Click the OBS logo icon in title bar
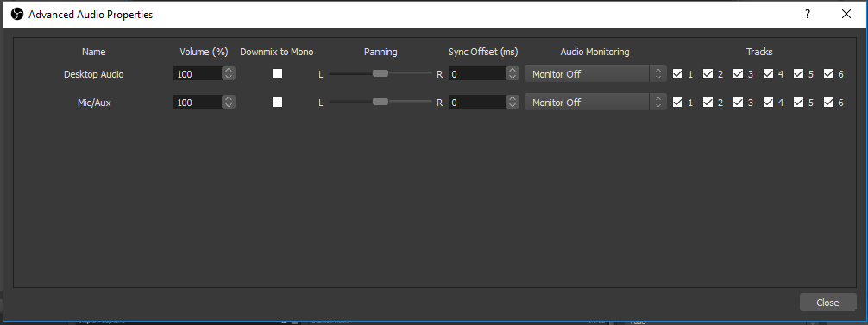Screen dimensions: 868x325 click(x=17, y=15)
